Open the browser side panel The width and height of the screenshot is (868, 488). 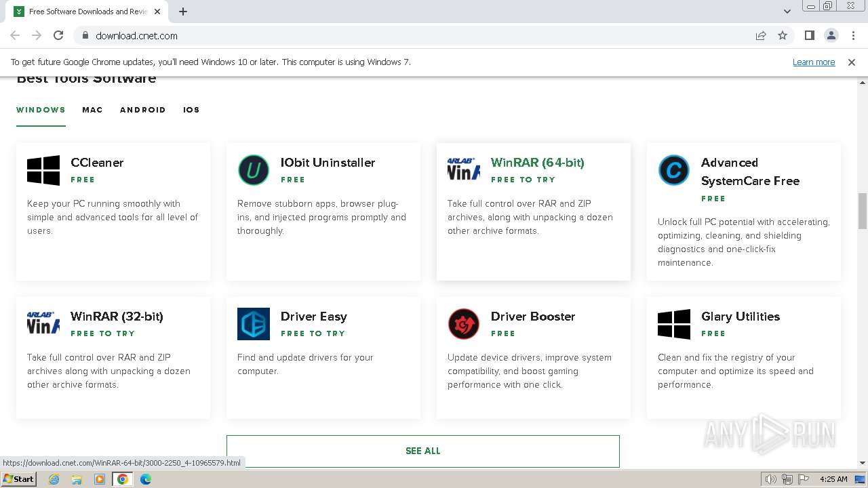click(x=809, y=36)
